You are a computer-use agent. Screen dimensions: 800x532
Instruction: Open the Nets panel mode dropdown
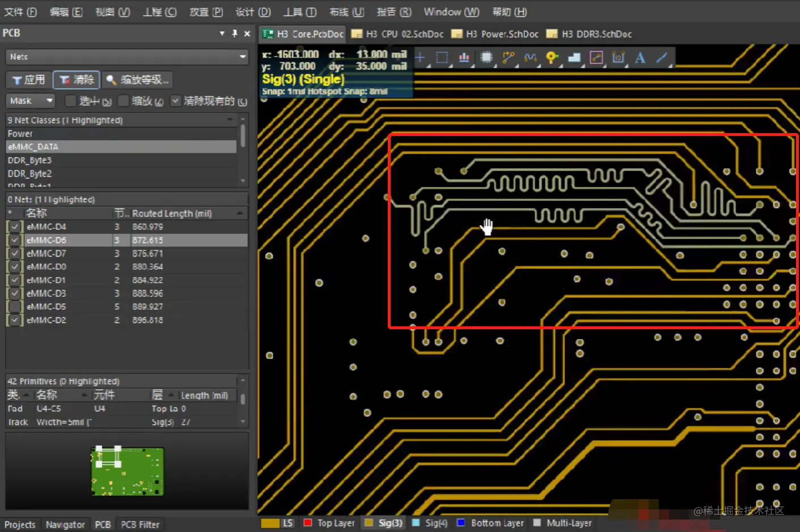pos(243,57)
